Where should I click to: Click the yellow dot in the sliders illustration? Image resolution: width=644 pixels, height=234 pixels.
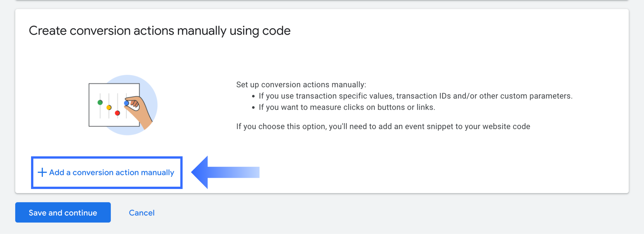[x=109, y=108]
